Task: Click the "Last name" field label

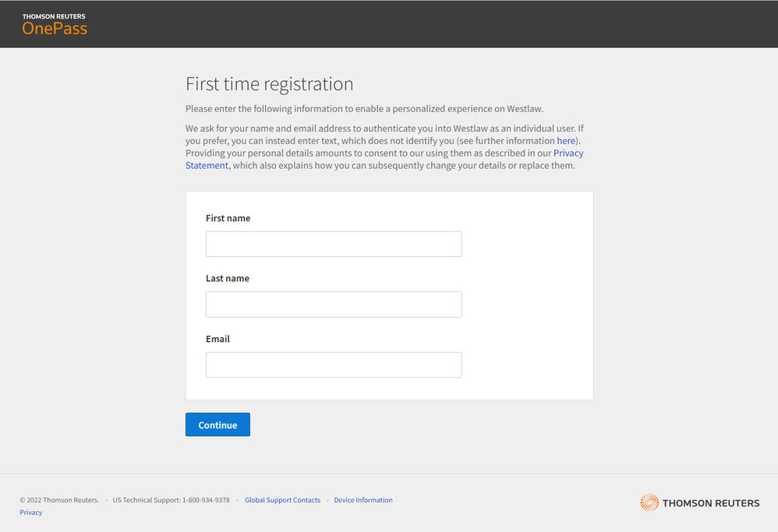Action: tap(228, 278)
